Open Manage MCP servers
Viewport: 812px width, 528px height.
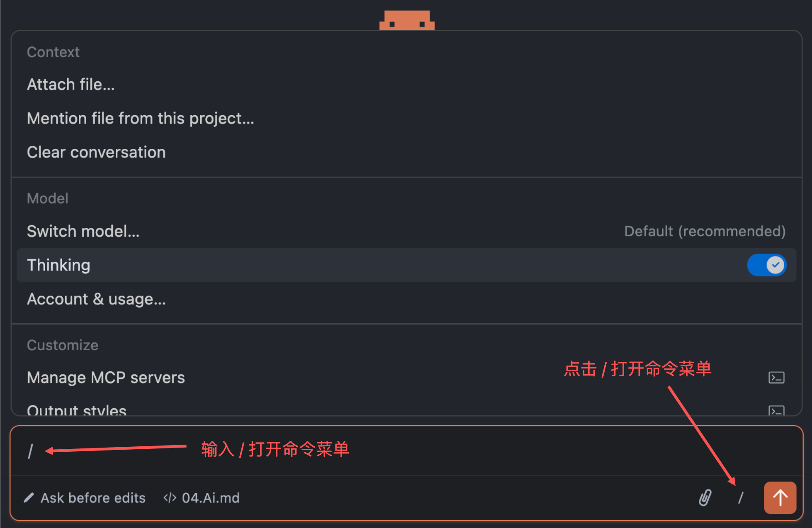(106, 378)
